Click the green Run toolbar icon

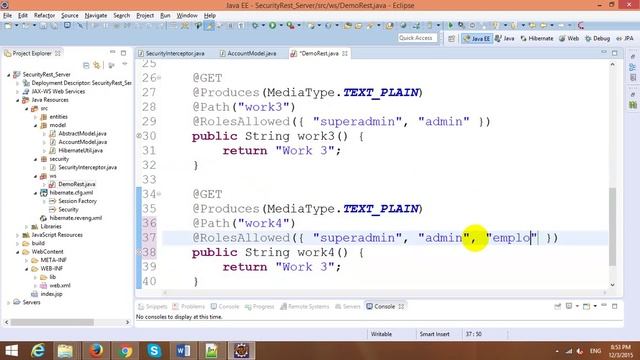point(272,26)
